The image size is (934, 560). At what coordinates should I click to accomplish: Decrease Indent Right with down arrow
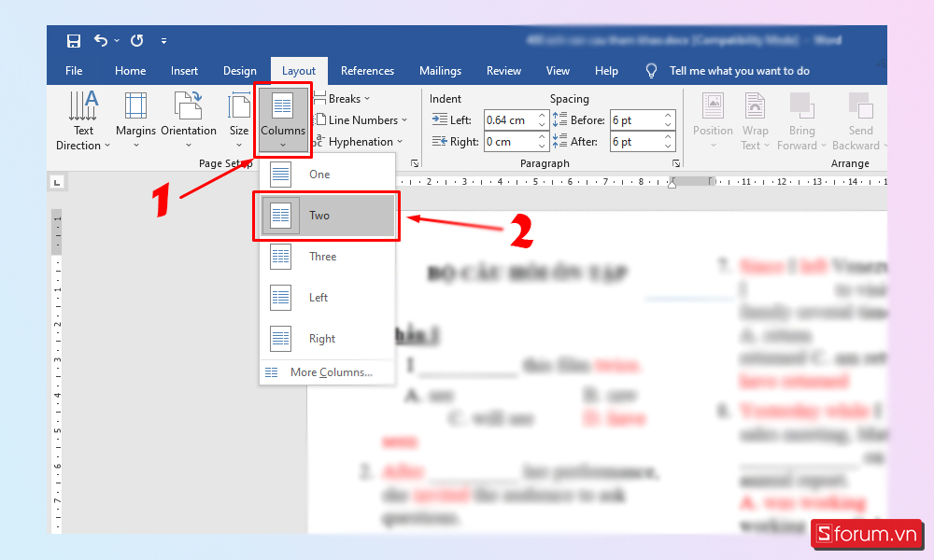(x=542, y=147)
